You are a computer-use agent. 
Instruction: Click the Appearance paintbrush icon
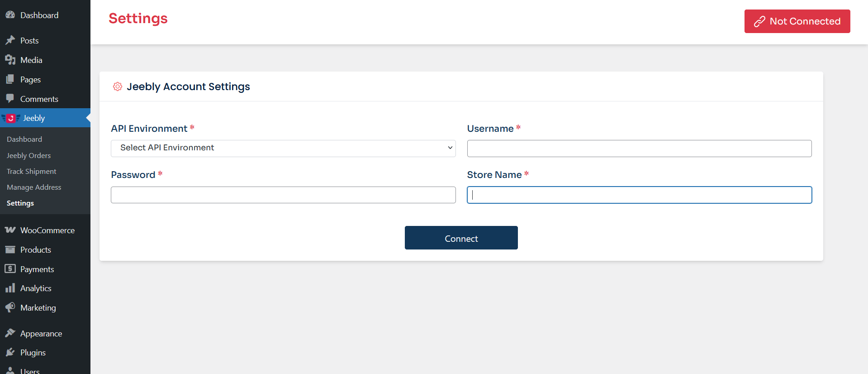(10, 333)
